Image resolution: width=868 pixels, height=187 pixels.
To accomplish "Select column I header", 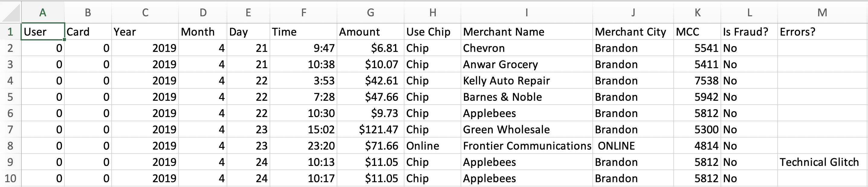I will 527,12.
